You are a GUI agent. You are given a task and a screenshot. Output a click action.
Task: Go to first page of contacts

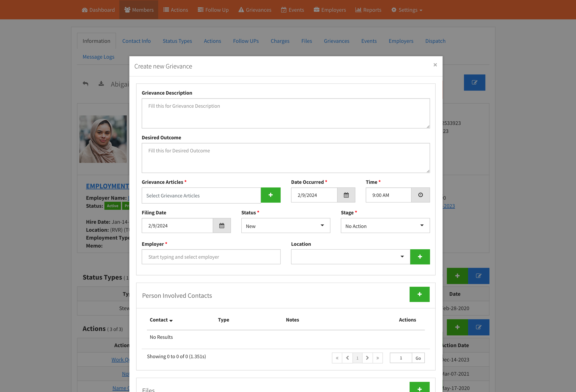[337, 358]
